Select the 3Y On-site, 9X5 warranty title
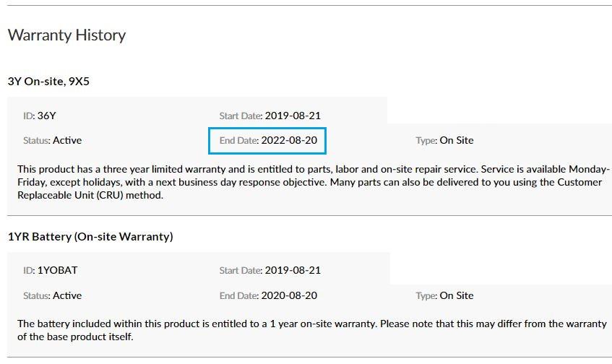The image size is (612, 364). coord(49,81)
